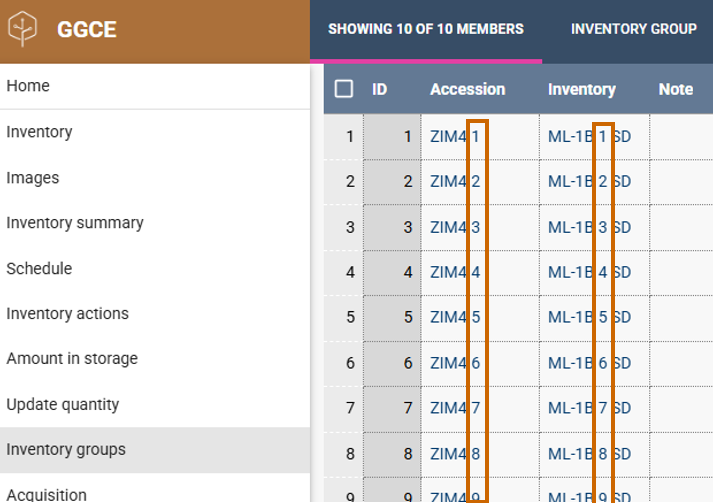Toggle the select-all checkbox in table header
This screenshot has width=713, height=503.
pos(344,89)
